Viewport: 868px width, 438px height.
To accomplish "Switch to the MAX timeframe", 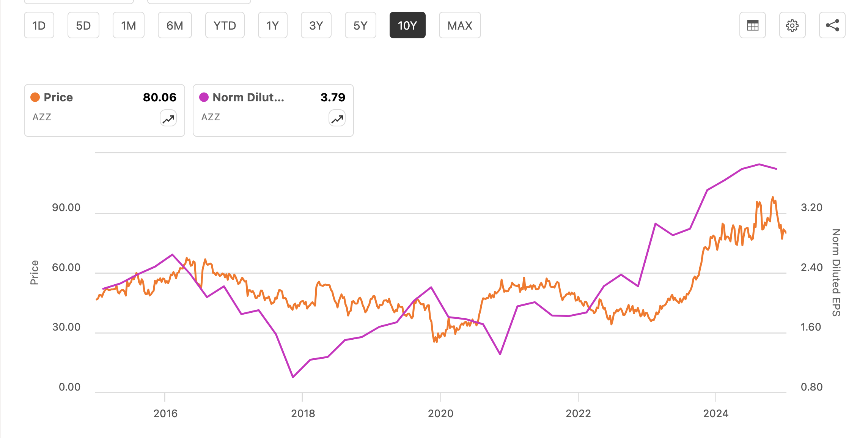I will click(x=459, y=25).
